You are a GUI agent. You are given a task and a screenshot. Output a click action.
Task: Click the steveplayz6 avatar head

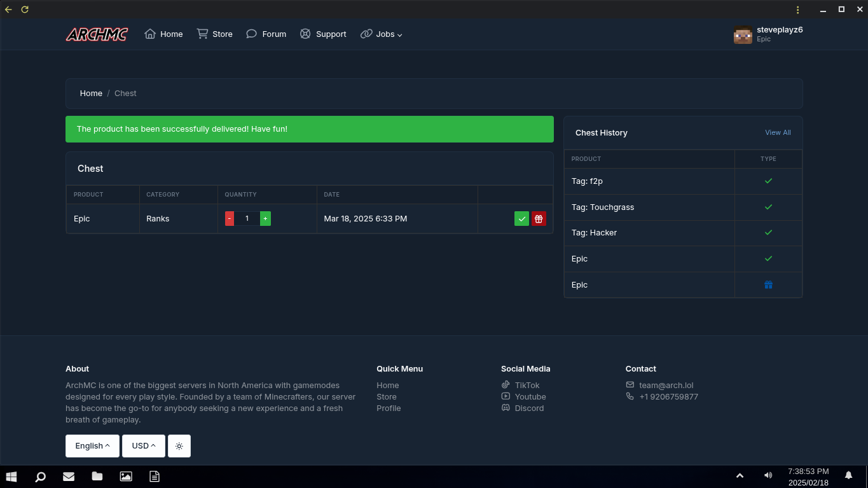(743, 35)
